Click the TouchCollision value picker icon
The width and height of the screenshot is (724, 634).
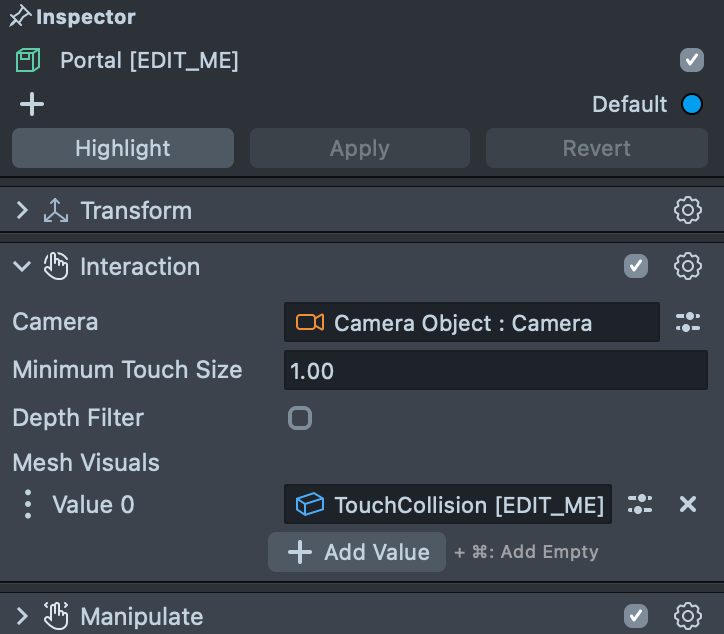coord(640,504)
